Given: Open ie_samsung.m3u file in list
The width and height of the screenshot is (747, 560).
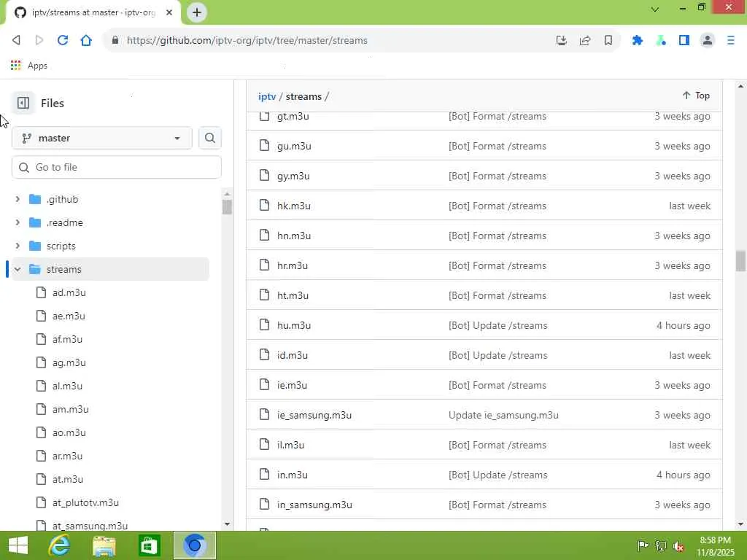Looking at the screenshot, I should [314, 415].
